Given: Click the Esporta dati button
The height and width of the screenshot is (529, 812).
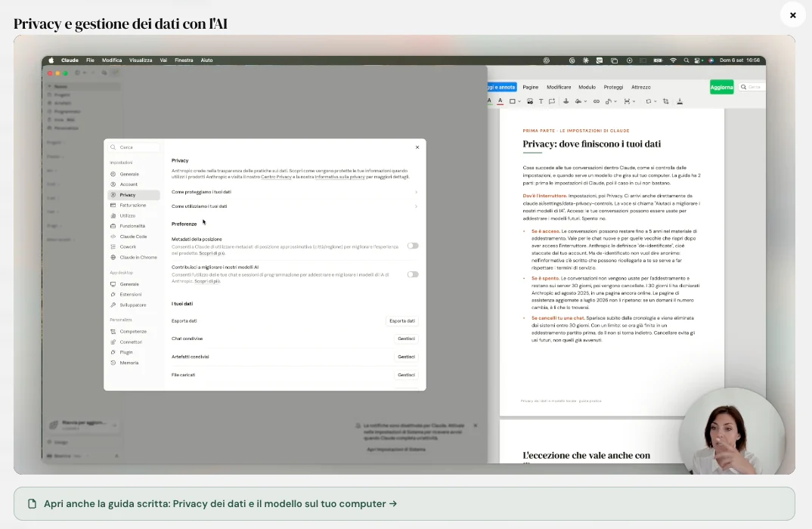Looking at the screenshot, I should (x=402, y=321).
